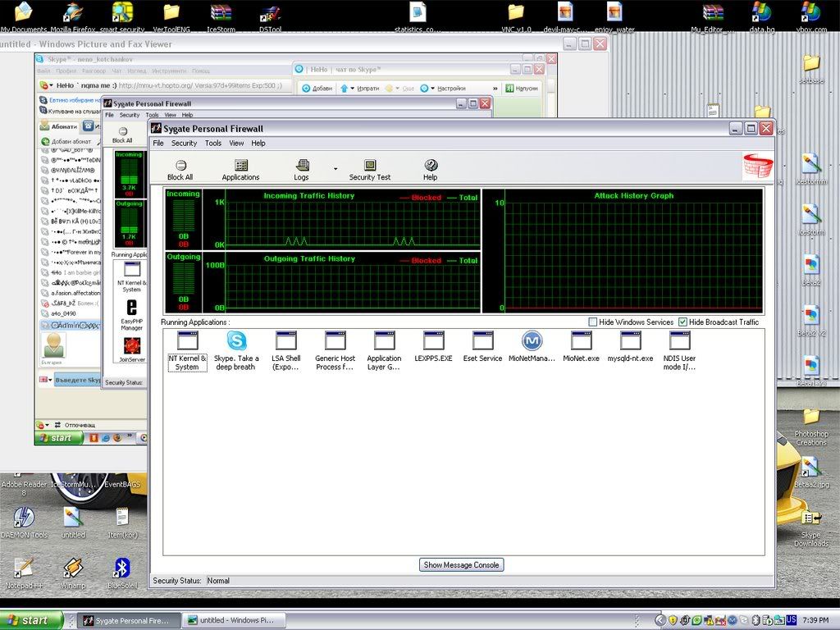Expand the Logs dropdown arrow
The width and height of the screenshot is (840, 630).
click(x=336, y=169)
